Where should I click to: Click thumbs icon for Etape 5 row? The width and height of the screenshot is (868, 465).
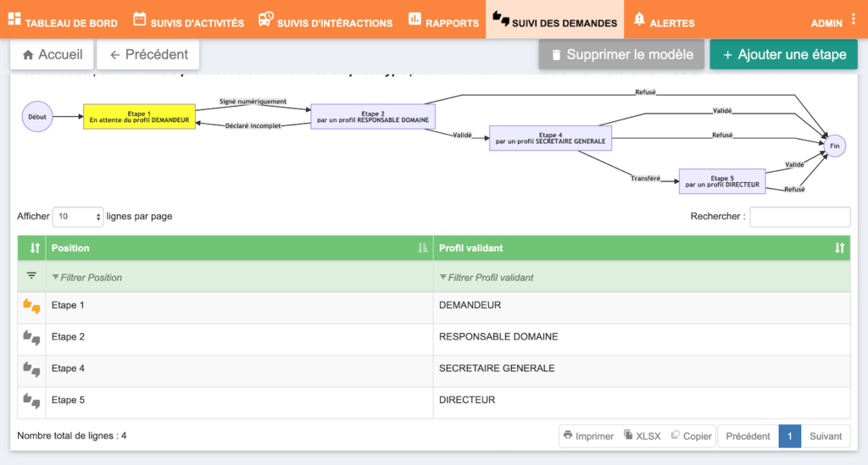tap(31, 401)
